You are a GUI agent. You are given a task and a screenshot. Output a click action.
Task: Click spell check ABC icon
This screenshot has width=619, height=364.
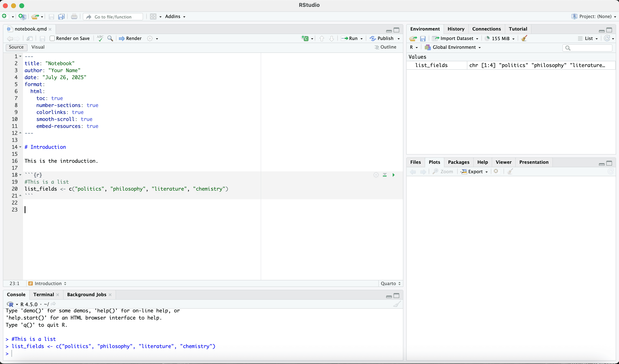[x=100, y=38]
